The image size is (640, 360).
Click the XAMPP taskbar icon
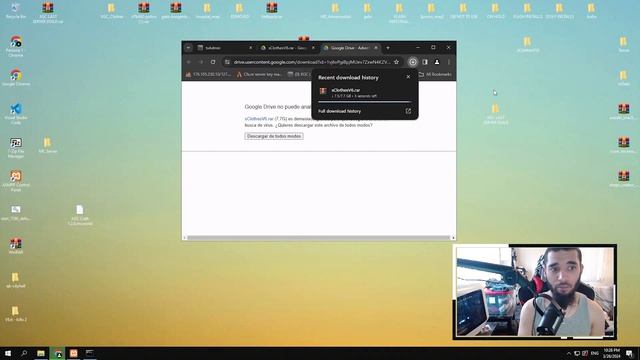tap(73, 353)
